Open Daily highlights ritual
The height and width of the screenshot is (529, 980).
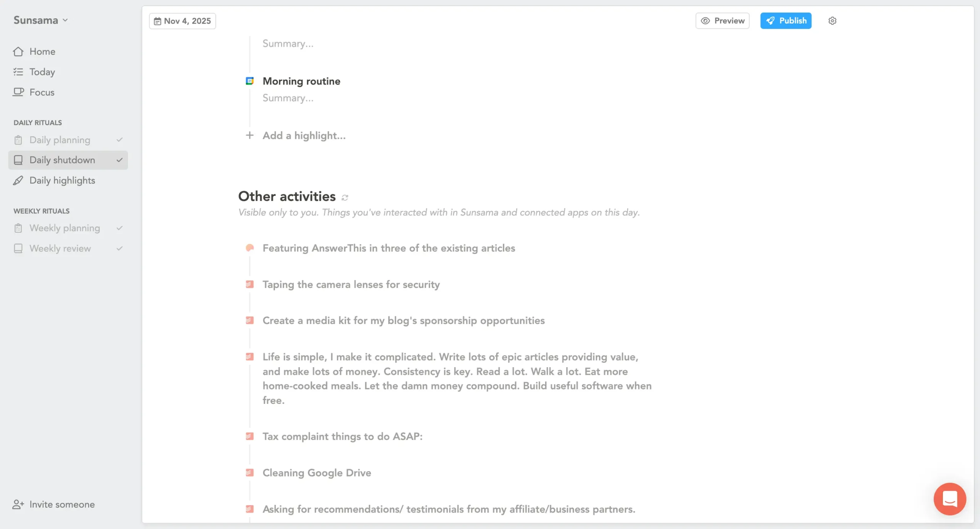point(62,180)
